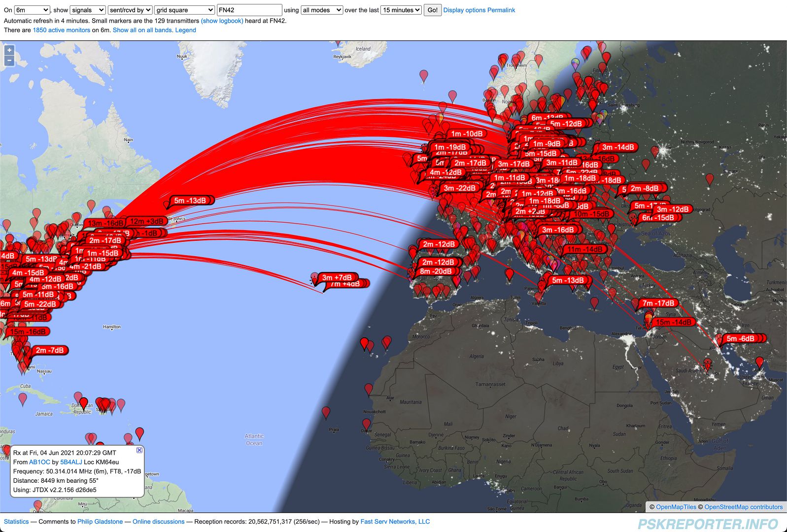Open OpenStreetMap contributors attribution link
The image size is (787, 532).
(x=744, y=507)
